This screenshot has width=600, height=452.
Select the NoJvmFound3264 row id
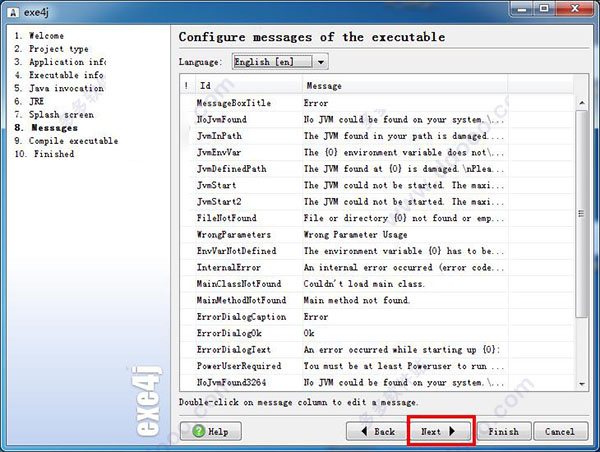232,383
